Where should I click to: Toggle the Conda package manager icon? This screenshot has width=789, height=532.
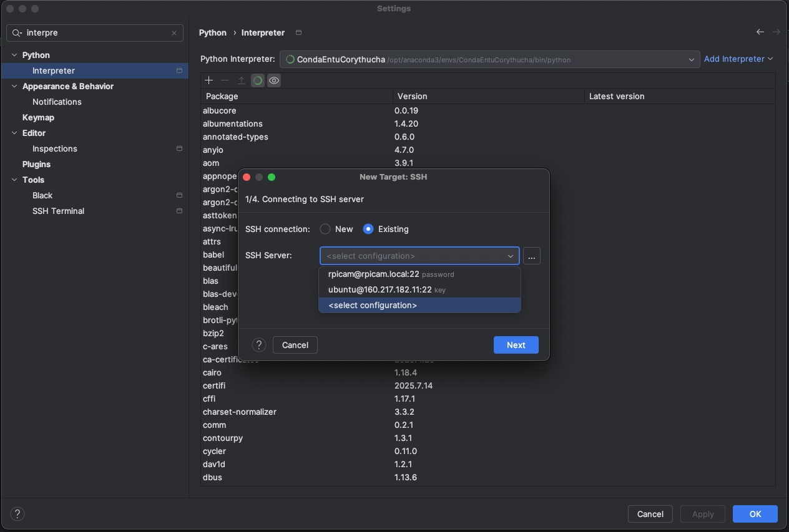258,80
